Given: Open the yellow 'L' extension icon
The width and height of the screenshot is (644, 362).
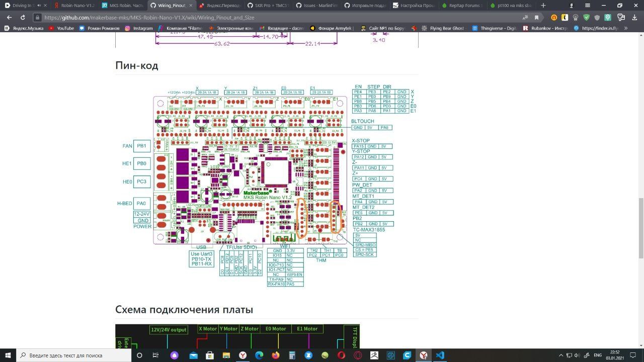Looking at the screenshot, I should pyautogui.click(x=565, y=17).
